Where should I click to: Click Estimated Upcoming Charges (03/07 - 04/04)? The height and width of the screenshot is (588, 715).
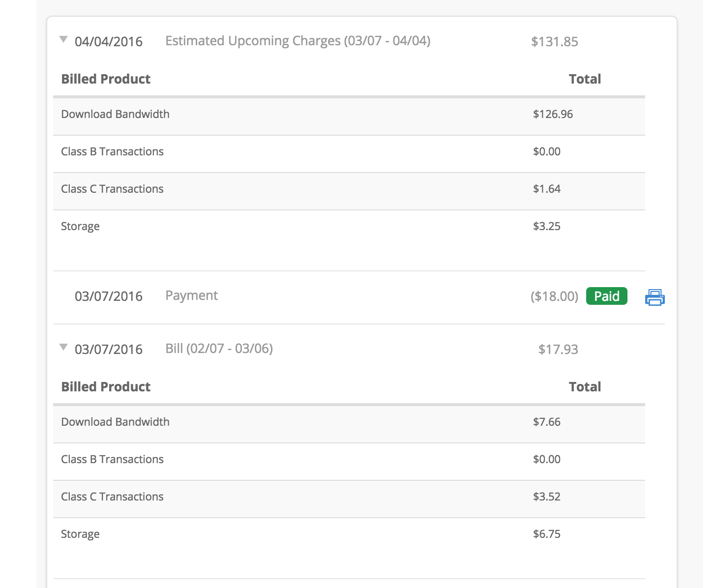(298, 41)
